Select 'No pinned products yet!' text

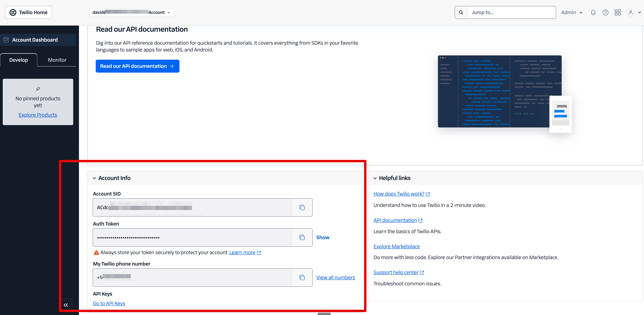coord(38,102)
